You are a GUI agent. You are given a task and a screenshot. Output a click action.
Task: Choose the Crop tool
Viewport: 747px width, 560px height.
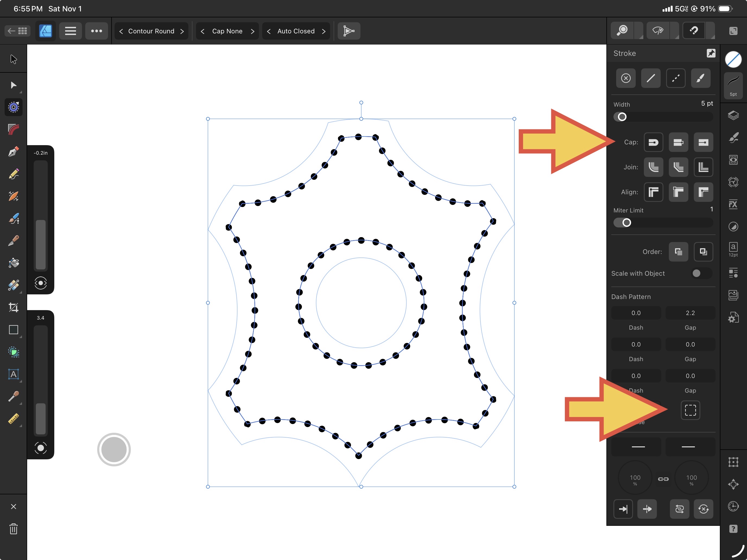click(14, 307)
